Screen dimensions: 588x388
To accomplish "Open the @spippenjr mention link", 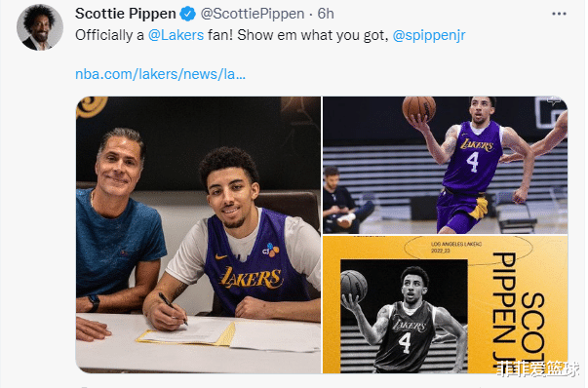I will tap(429, 35).
